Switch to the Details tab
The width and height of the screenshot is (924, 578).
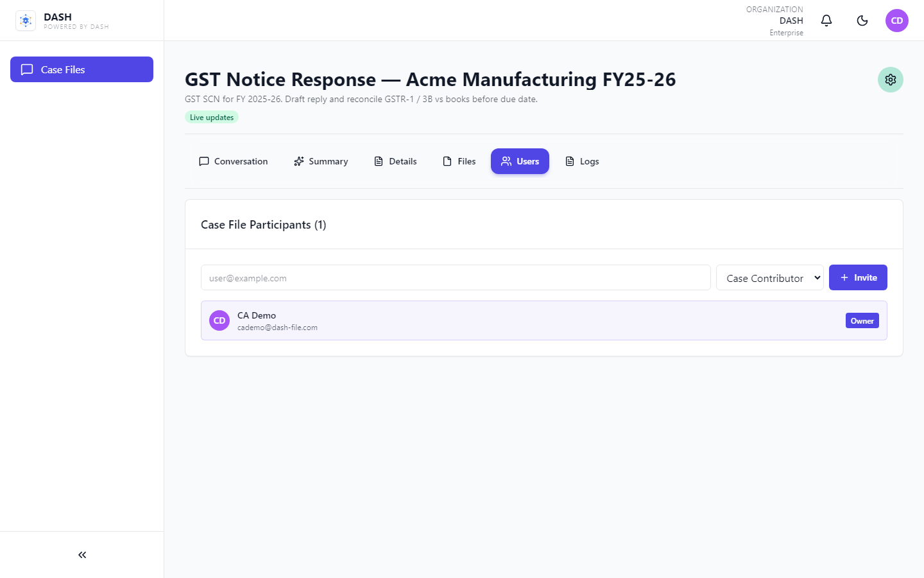tap(395, 161)
